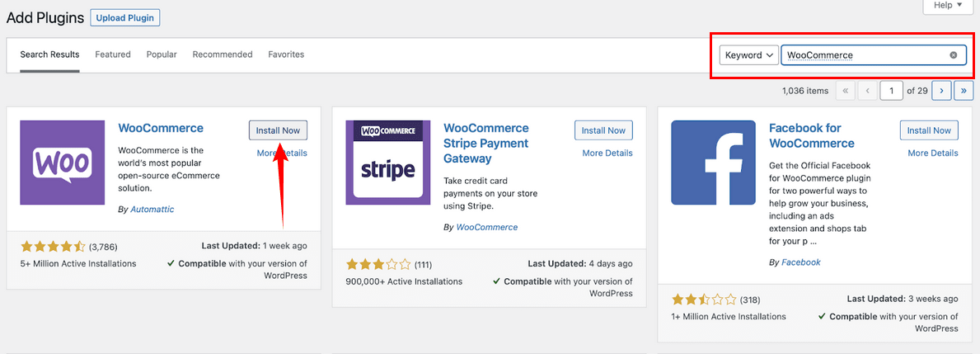Screen dimensions: 980x354
Task: Open the Popular plugins tab
Action: point(162,54)
